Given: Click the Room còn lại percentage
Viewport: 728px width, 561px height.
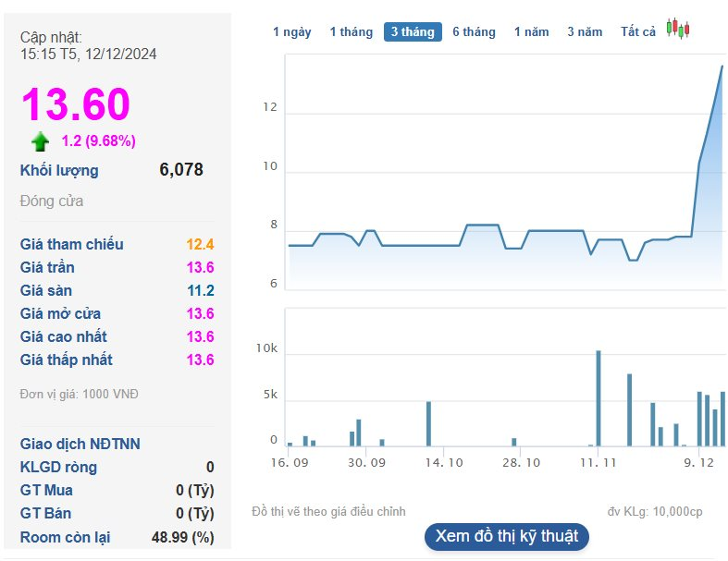Looking at the screenshot, I should coord(182,537).
